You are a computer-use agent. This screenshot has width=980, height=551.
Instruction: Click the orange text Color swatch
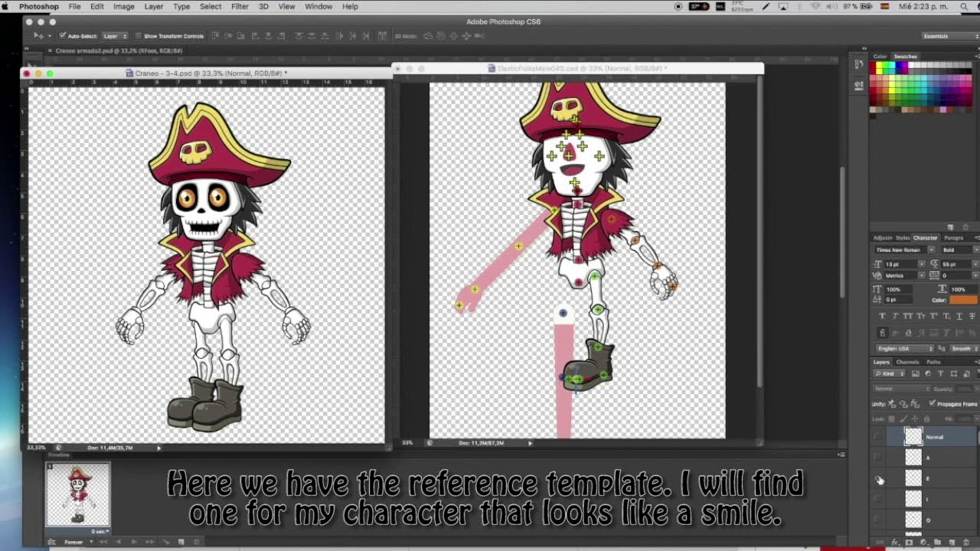[964, 299]
